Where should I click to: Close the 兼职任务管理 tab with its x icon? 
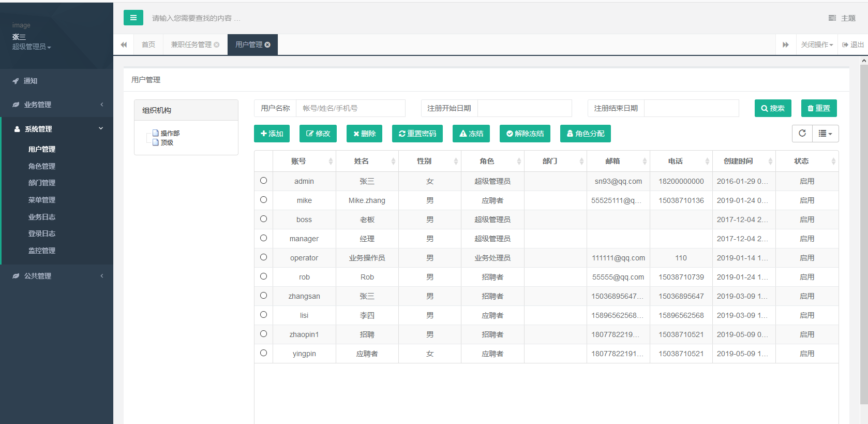tap(217, 45)
